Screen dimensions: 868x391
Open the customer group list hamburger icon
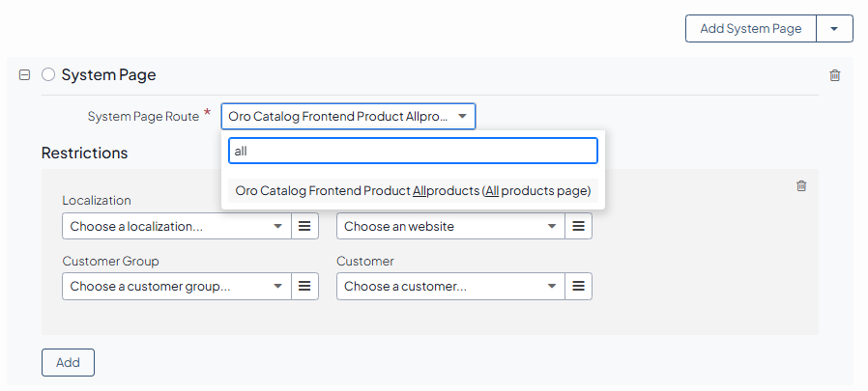[304, 287]
